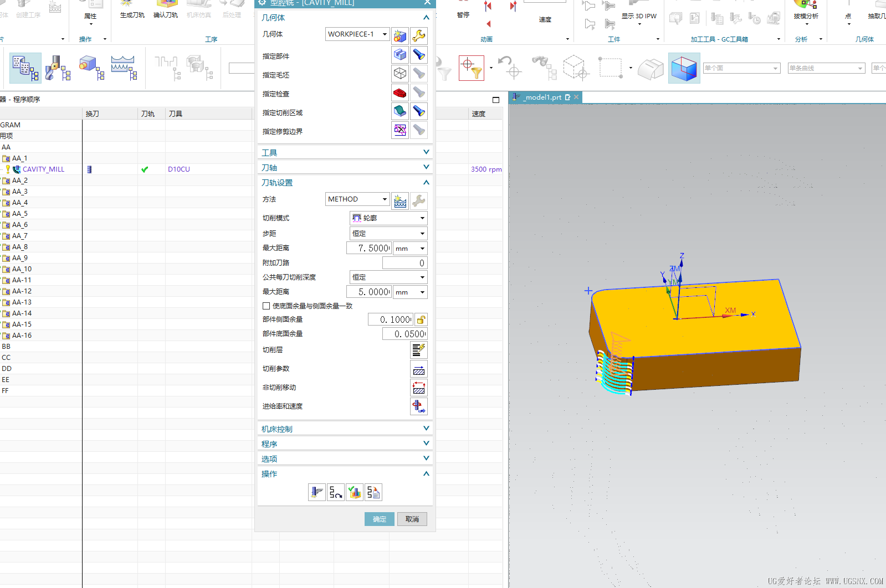Open the Cut Levels (切削层) dialog icon

click(419, 350)
